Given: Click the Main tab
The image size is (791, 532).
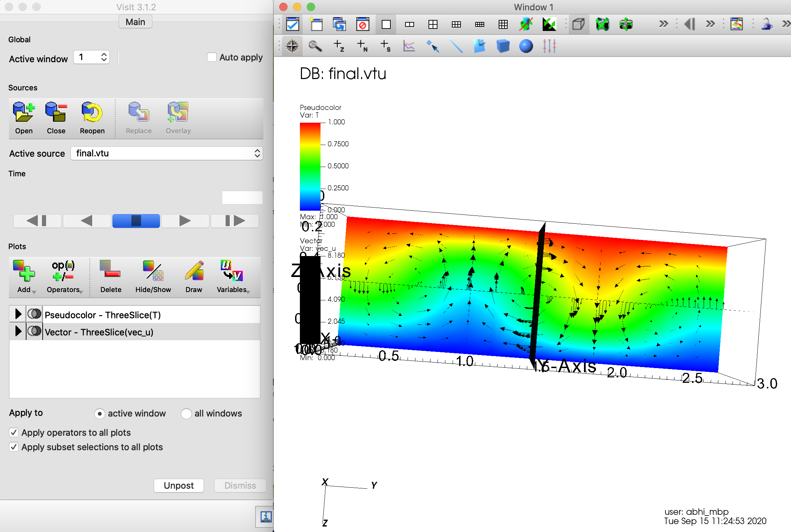Looking at the screenshot, I should click(135, 22).
